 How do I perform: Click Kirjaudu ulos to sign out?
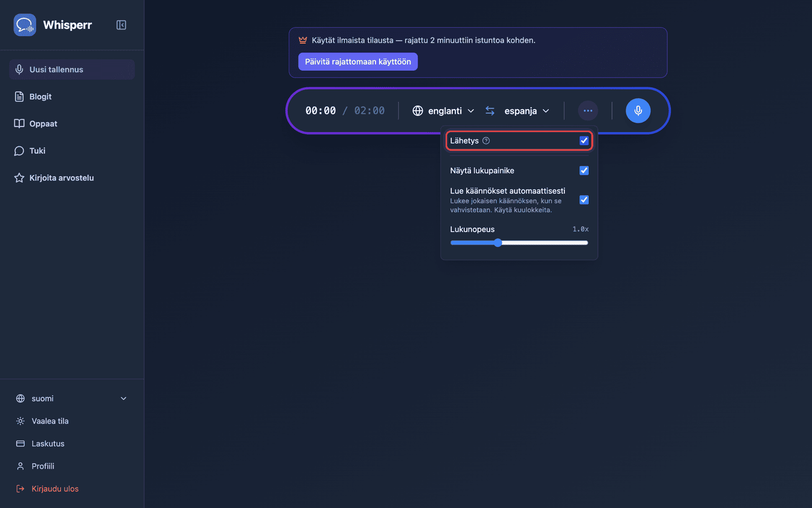[72, 489]
